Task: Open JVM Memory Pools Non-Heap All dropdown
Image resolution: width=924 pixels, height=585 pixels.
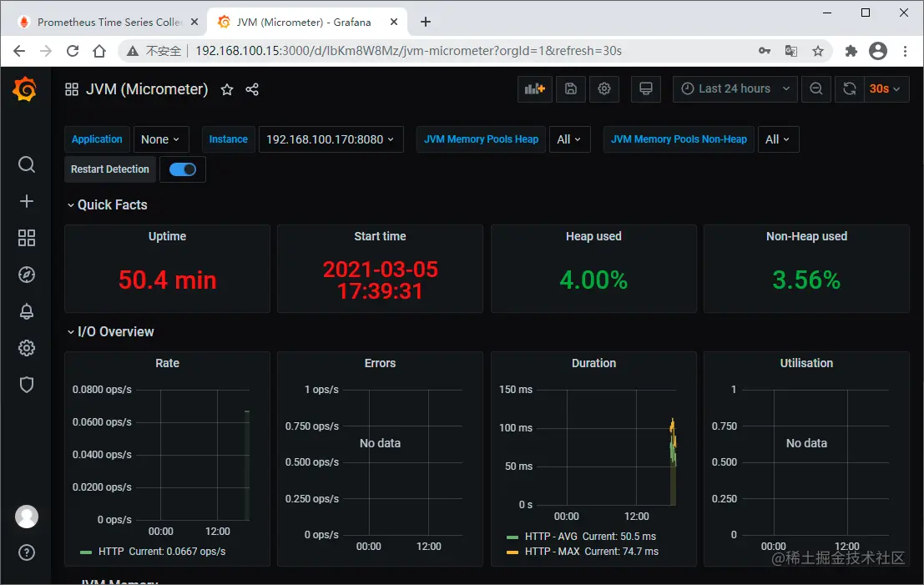Action: tap(778, 139)
